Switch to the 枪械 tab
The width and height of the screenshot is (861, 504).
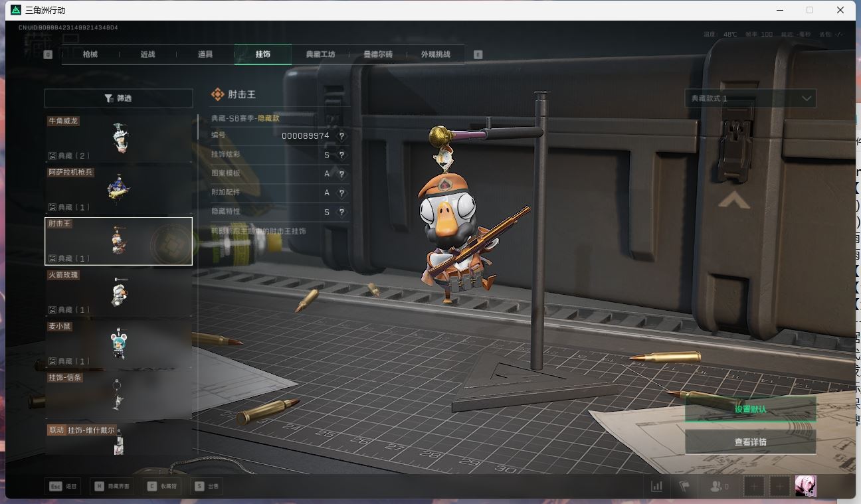tap(90, 54)
